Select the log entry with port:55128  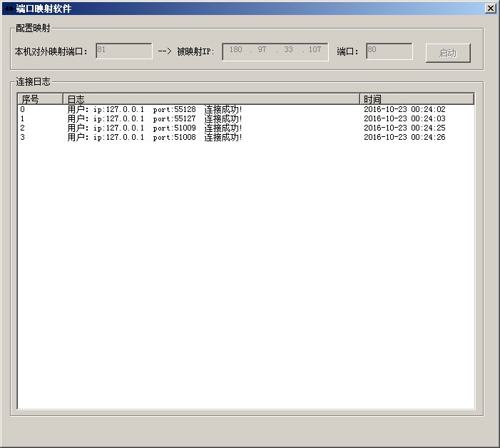pyautogui.click(x=154, y=109)
